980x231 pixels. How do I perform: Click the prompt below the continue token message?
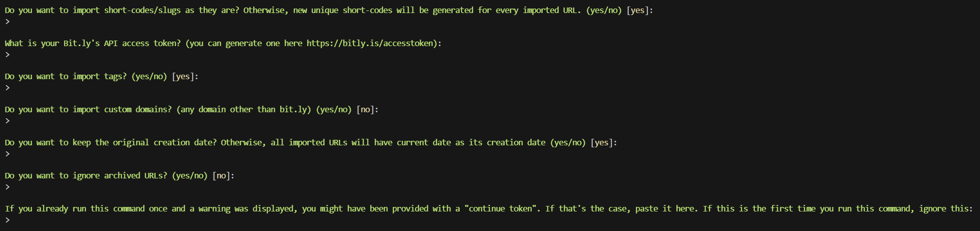[8, 220]
